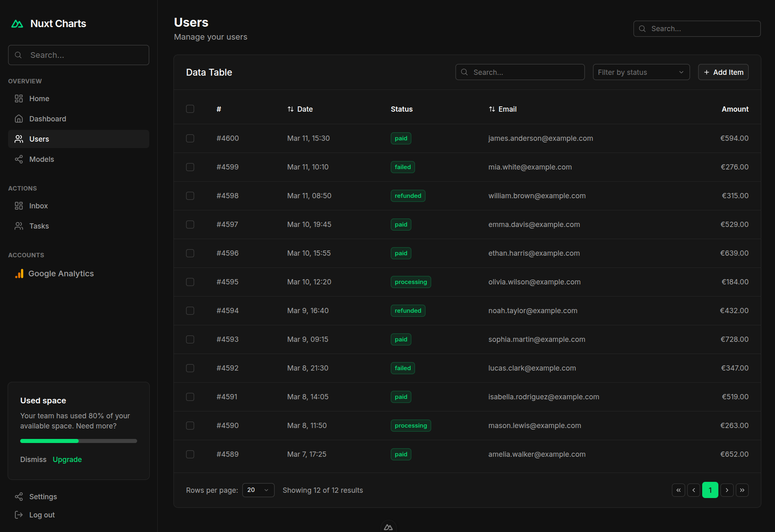The height and width of the screenshot is (532, 775).
Task: Click the plus icon on Add Item
Action: pyautogui.click(x=707, y=72)
